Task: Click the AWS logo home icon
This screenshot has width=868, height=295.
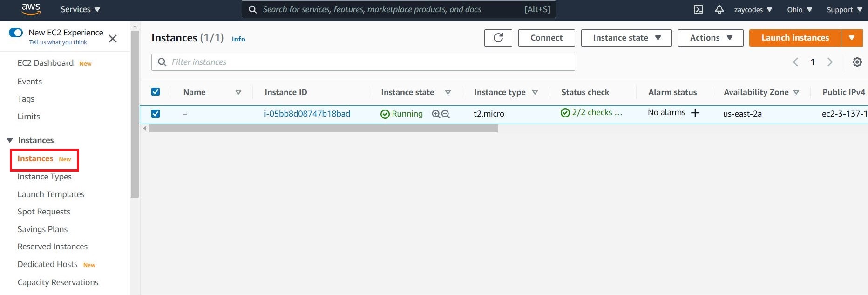Action: pyautogui.click(x=31, y=9)
